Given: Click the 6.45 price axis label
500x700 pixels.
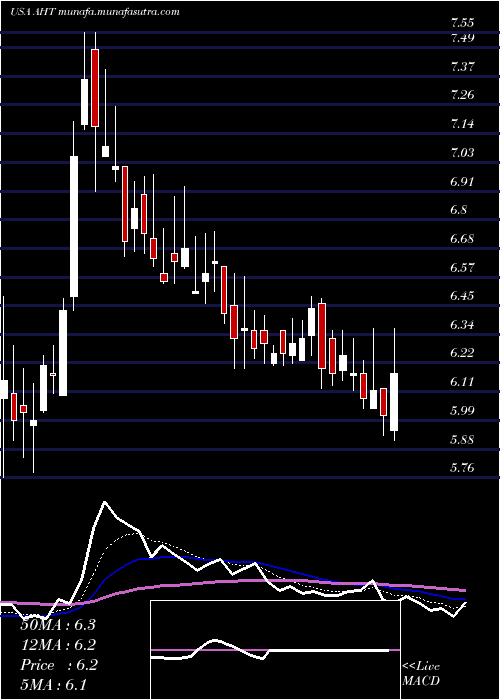Looking at the screenshot, I should [462, 296].
